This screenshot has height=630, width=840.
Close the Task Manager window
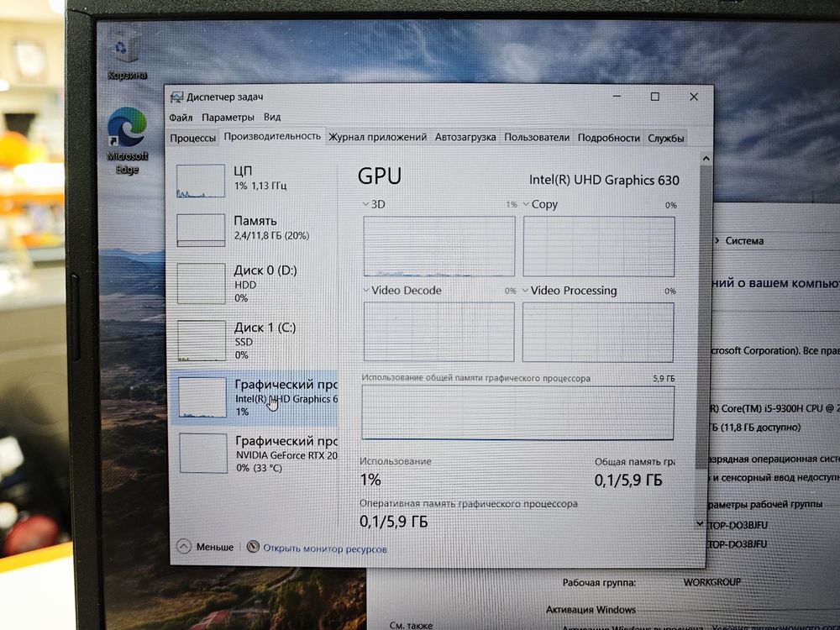[x=694, y=97]
